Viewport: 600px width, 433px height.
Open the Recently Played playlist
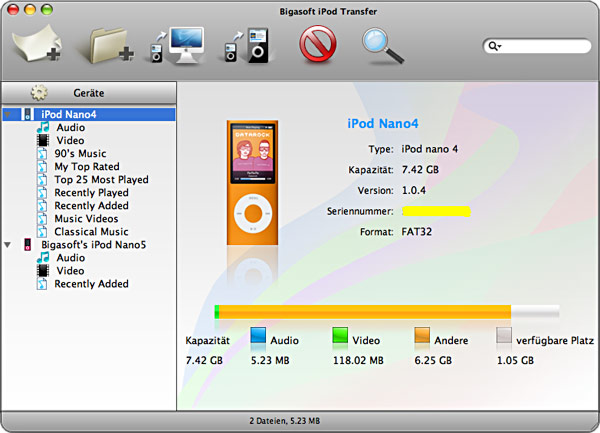click(91, 192)
